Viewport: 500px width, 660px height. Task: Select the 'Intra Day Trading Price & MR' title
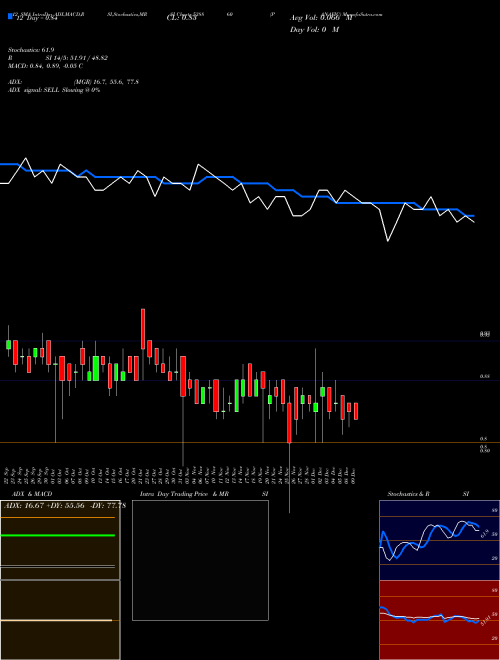pyautogui.click(x=184, y=494)
